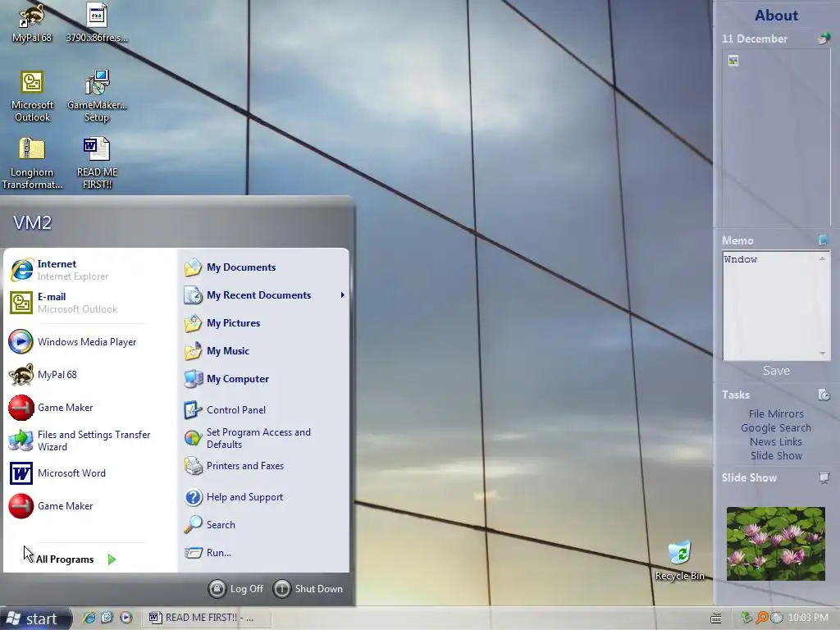The height and width of the screenshot is (630, 840).
Task: Click the green tray icon left of the orange magnifier
Action: 746,618
